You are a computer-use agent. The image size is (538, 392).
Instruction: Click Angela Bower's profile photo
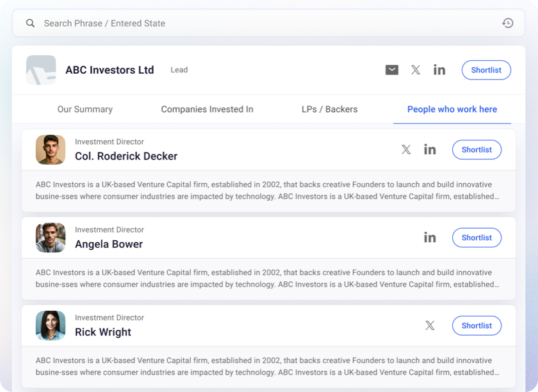51,238
